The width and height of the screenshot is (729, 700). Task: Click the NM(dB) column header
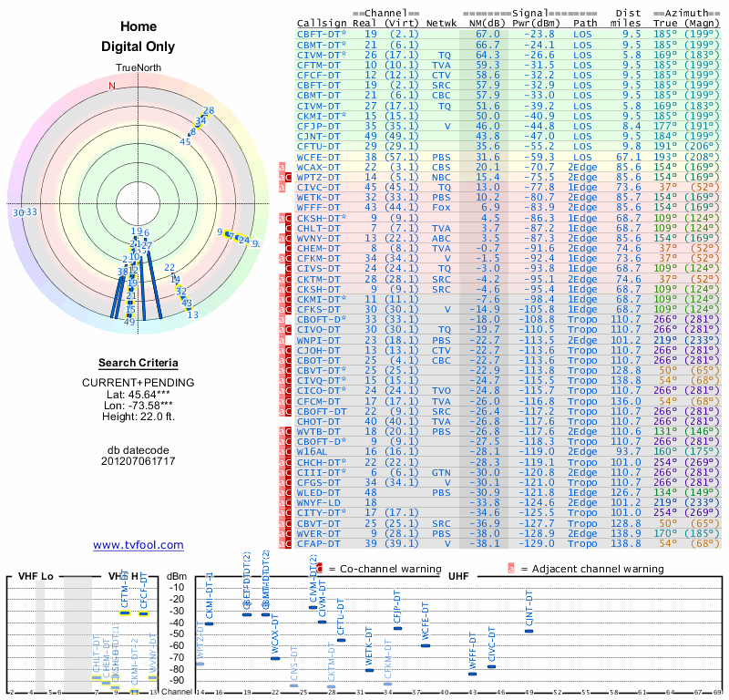pyautogui.click(x=487, y=24)
